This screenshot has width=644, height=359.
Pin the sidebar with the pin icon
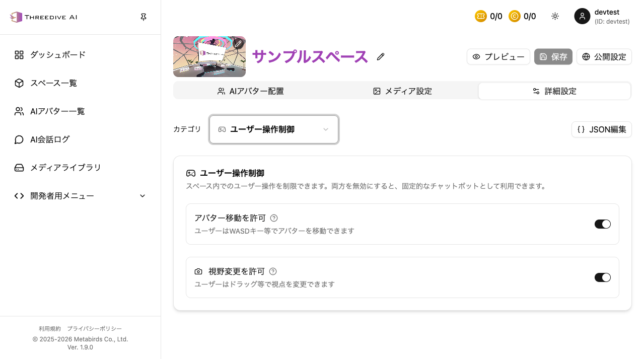(x=144, y=17)
